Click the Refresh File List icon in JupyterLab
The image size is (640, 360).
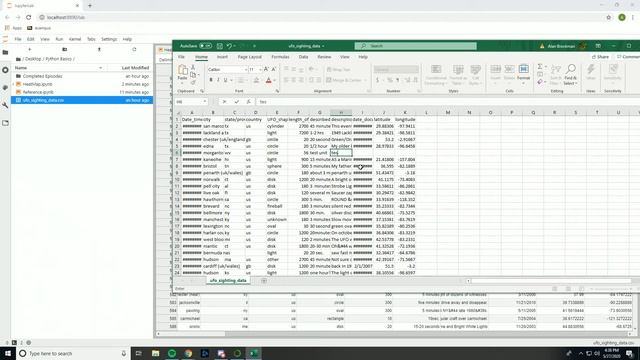(x=134, y=49)
